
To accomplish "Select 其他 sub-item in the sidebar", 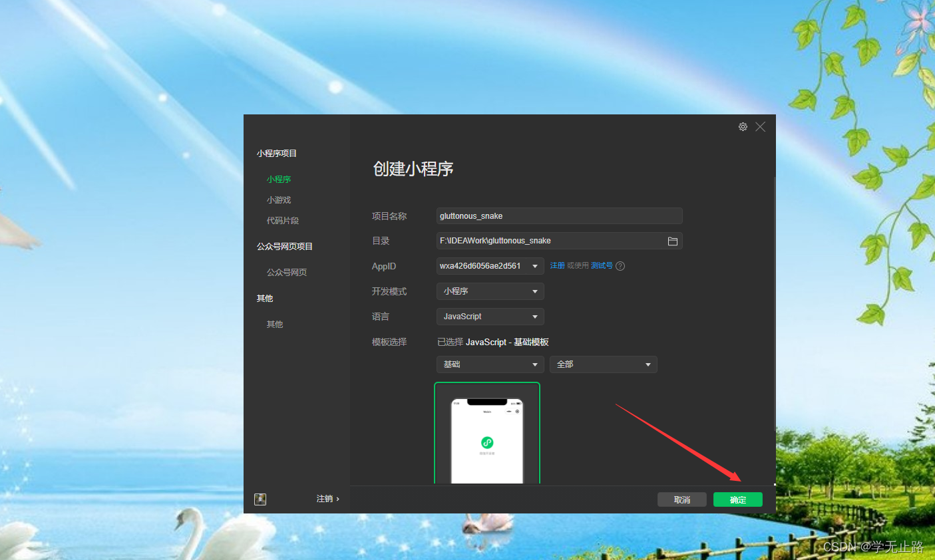I will coord(275,325).
